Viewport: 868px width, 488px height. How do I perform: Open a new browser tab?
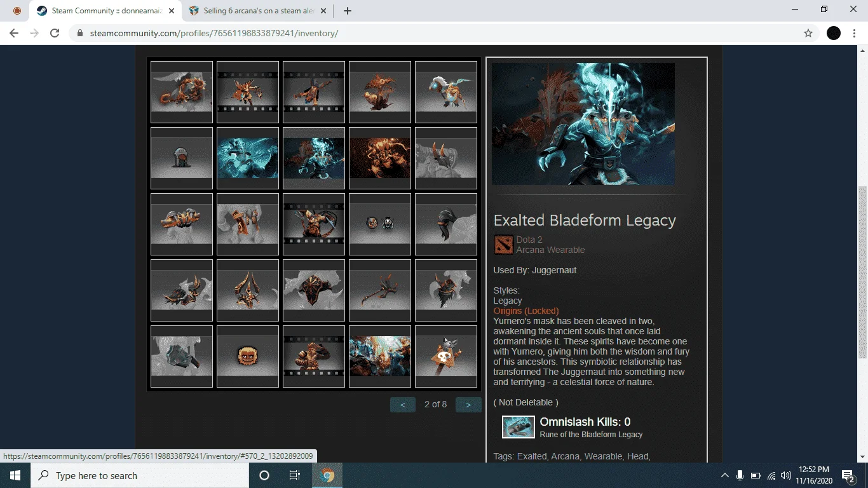(347, 11)
